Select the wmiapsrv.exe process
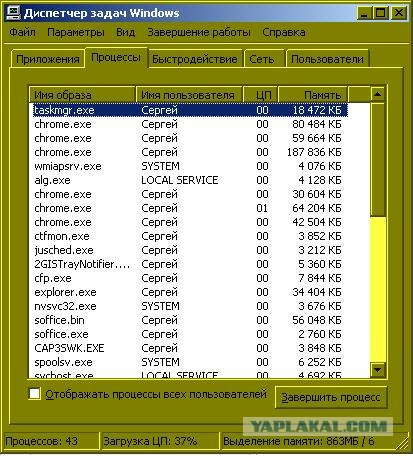Viewport: 413px width, 456px height. click(190, 166)
